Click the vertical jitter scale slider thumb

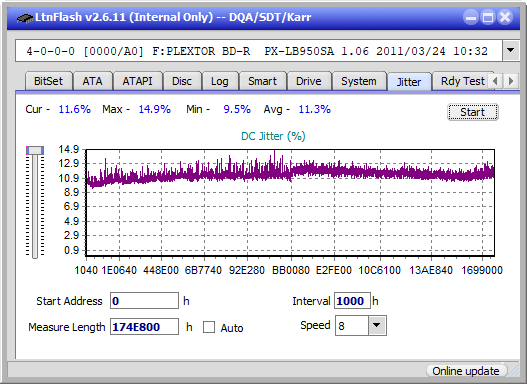(x=35, y=150)
